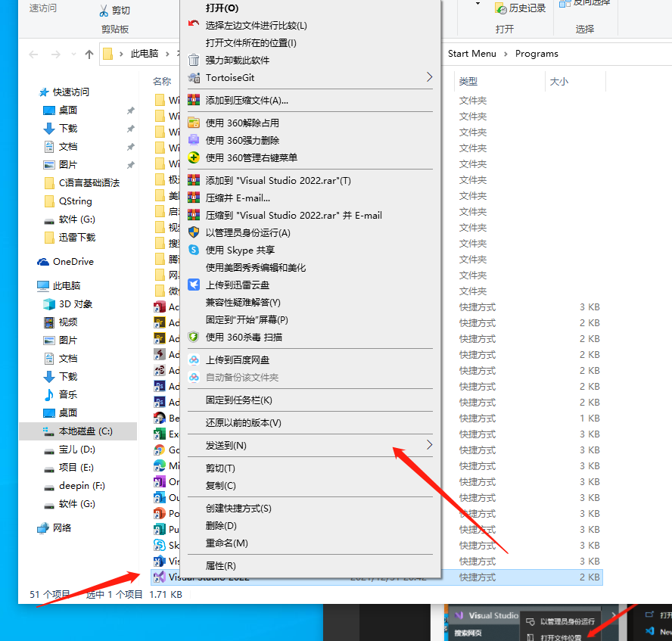Click the admin shield icon

(x=194, y=232)
